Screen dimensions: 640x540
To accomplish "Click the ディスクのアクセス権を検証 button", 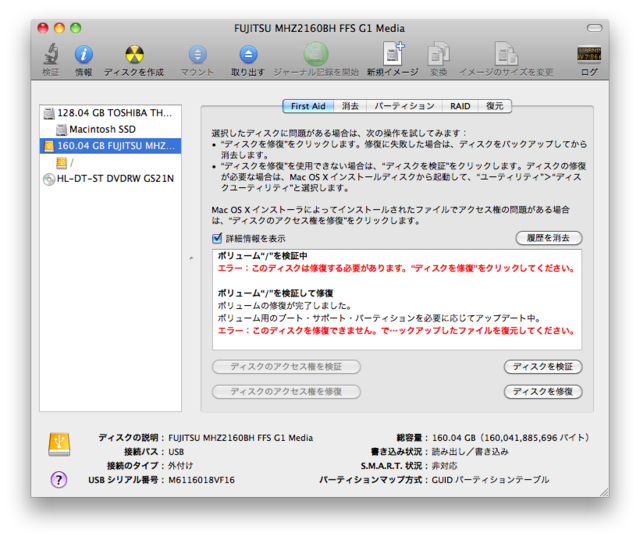I will (286, 367).
